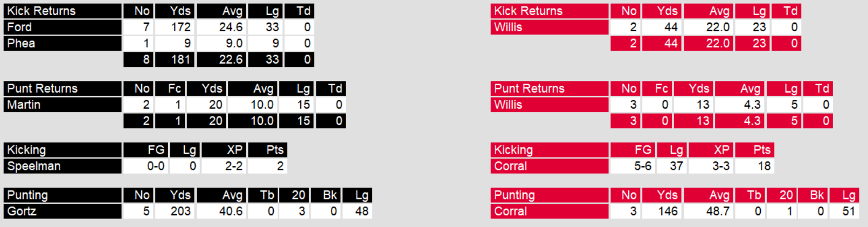Screen dimensions: 868x227
Task: Select punter Gortz's name
Action: (22, 211)
